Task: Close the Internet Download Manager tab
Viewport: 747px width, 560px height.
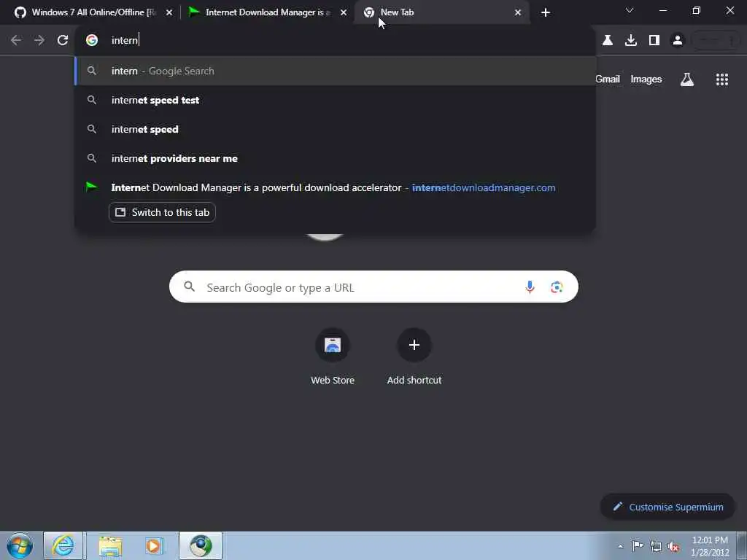Action: point(344,12)
